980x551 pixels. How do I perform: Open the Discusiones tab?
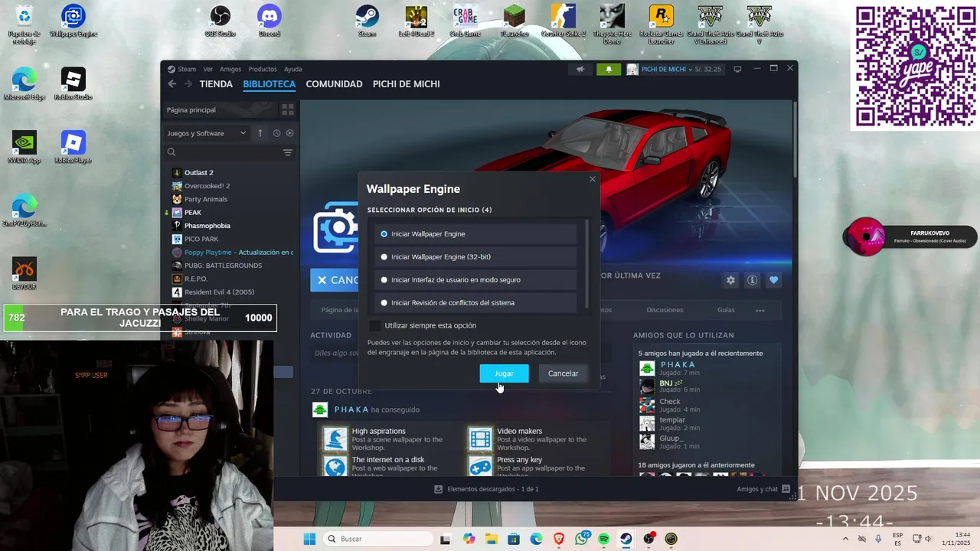[665, 310]
